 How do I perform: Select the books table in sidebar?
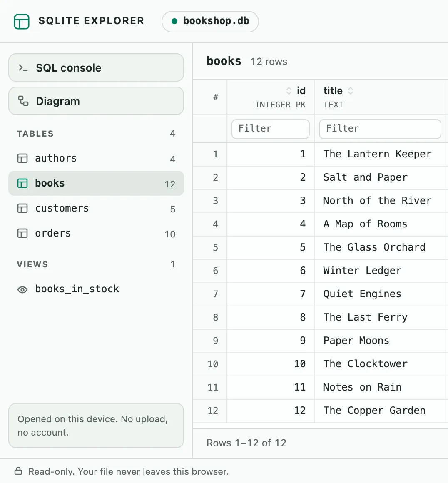96,183
